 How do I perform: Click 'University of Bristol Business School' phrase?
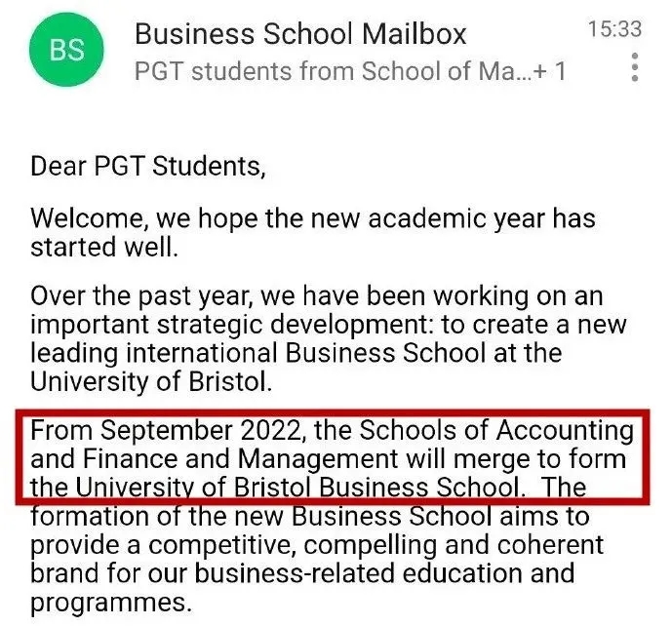(297, 488)
